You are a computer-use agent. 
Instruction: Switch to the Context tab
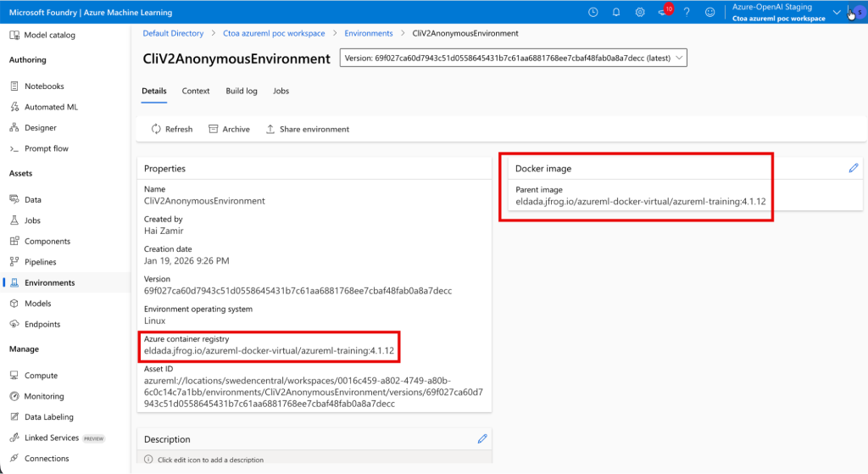click(x=196, y=91)
